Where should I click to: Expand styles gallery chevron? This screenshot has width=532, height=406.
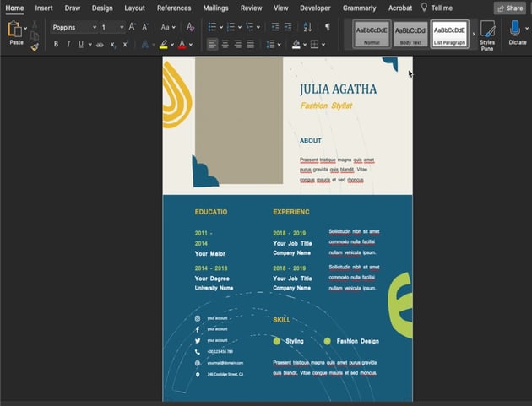(474, 35)
